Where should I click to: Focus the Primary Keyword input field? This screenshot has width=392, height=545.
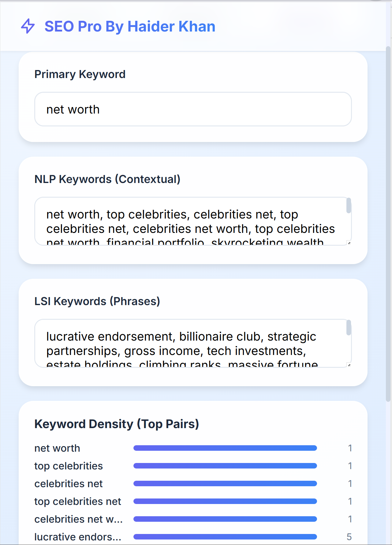[193, 109]
